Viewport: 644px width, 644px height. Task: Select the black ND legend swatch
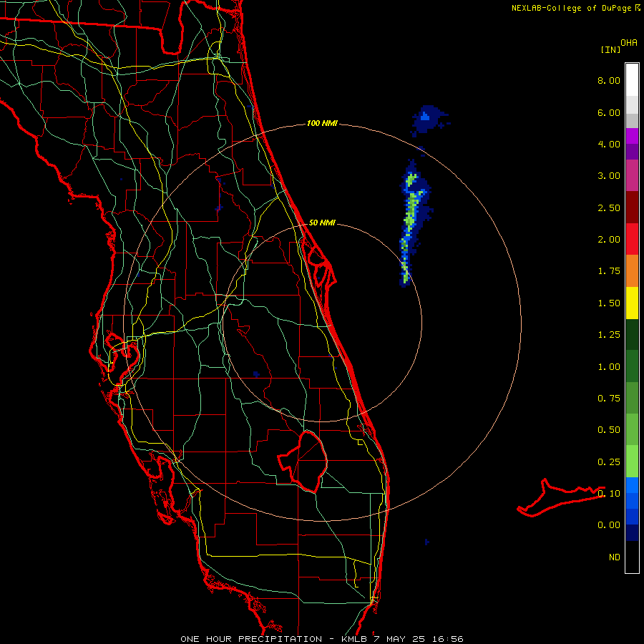pyautogui.click(x=632, y=557)
